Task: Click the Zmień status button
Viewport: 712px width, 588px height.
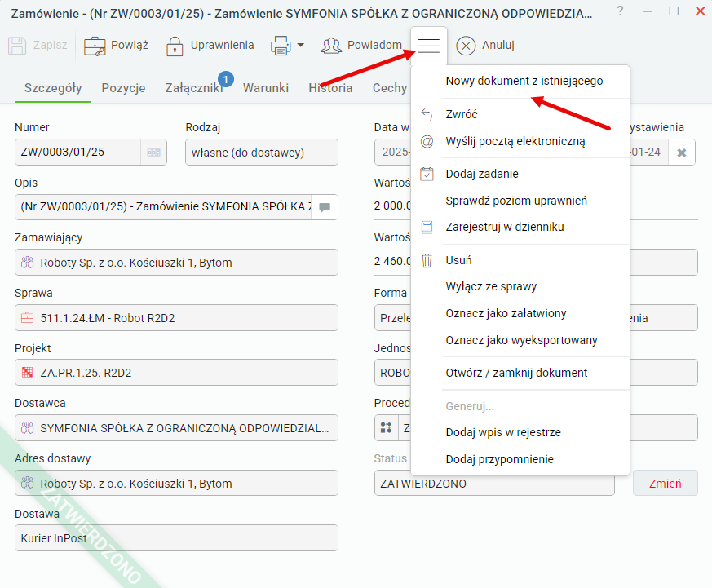Action: 666,483
